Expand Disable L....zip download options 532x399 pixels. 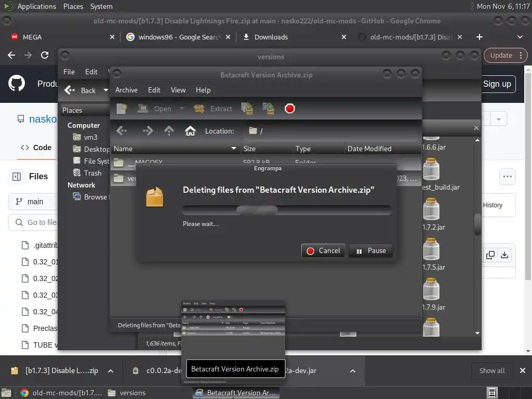click(111, 371)
